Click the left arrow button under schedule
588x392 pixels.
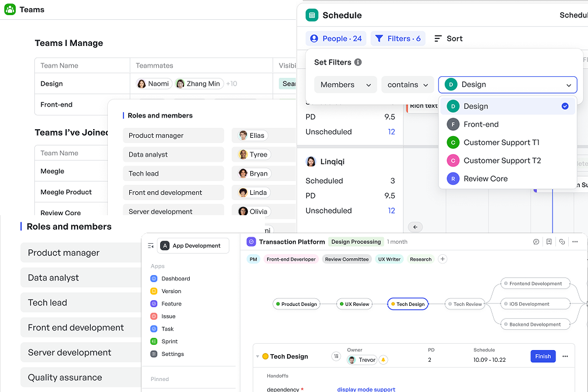[415, 227]
